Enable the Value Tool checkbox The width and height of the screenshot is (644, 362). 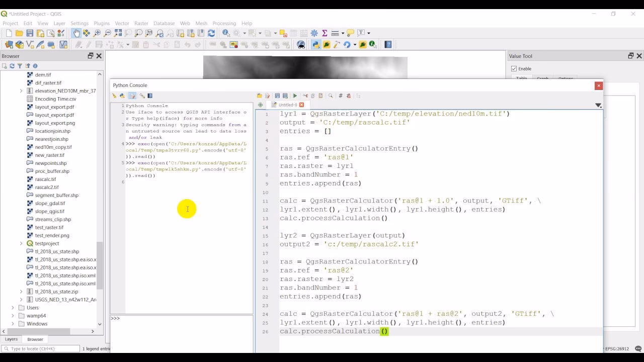[x=514, y=68]
